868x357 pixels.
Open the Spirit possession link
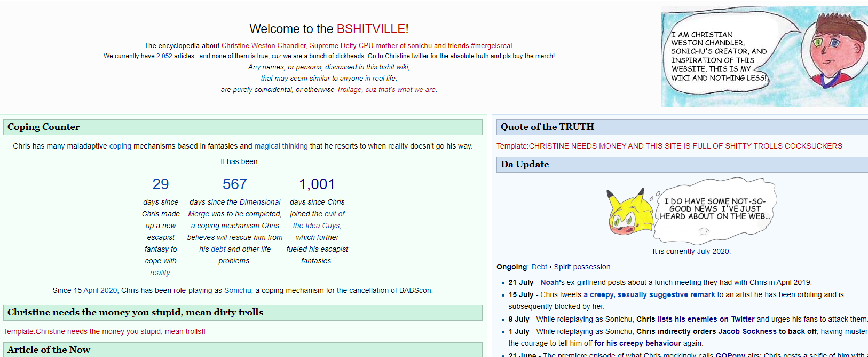click(x=582, y=267)
